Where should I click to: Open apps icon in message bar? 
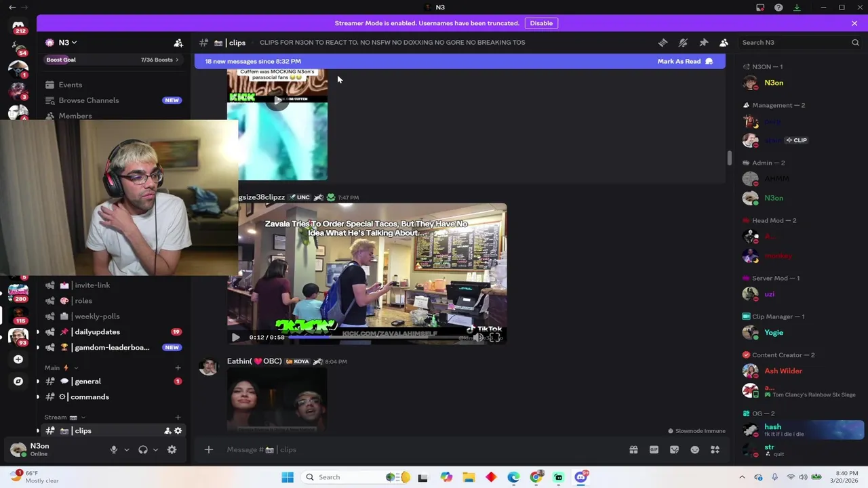[x=715, y=449]
